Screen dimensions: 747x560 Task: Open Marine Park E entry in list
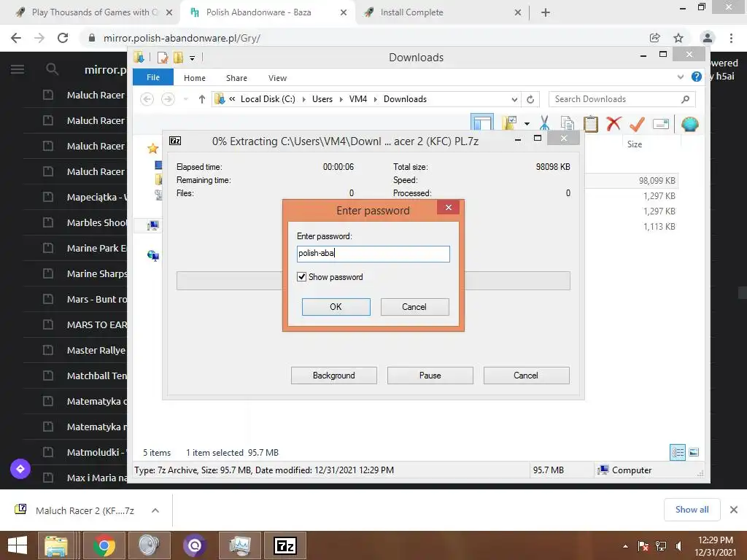(x=97, y=248)
